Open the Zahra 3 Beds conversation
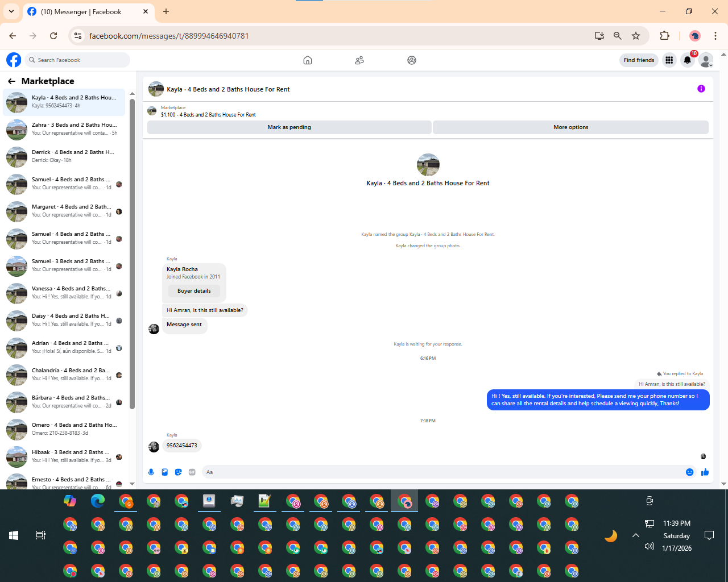Viewport: 728px width, 582px height. coord(64,129)
